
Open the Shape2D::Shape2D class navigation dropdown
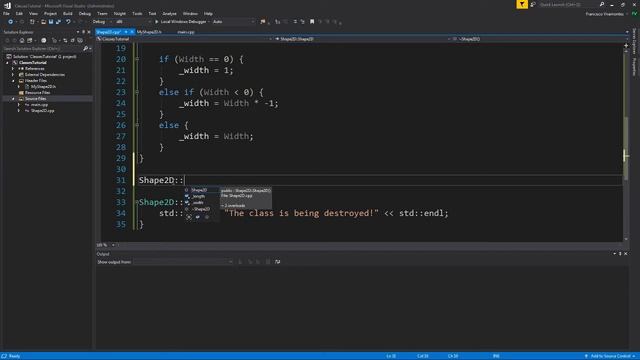coord(363,39)
